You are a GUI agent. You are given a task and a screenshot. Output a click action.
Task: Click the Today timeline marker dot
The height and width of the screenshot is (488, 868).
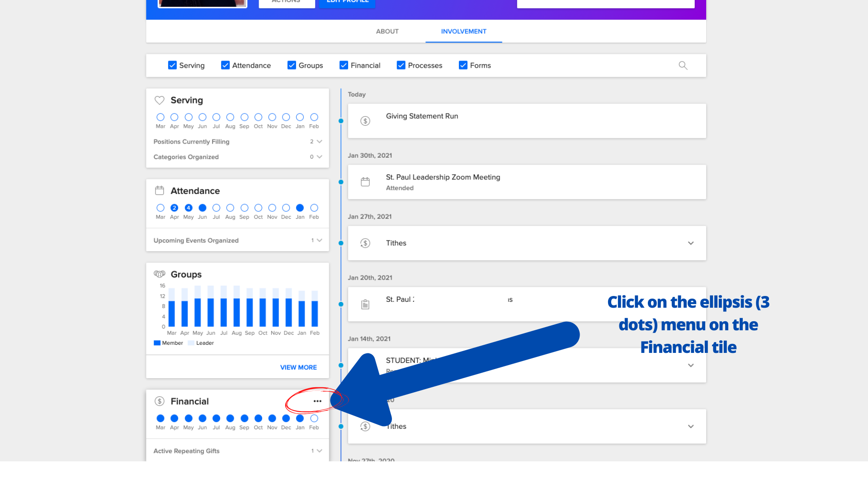(341, 121)
